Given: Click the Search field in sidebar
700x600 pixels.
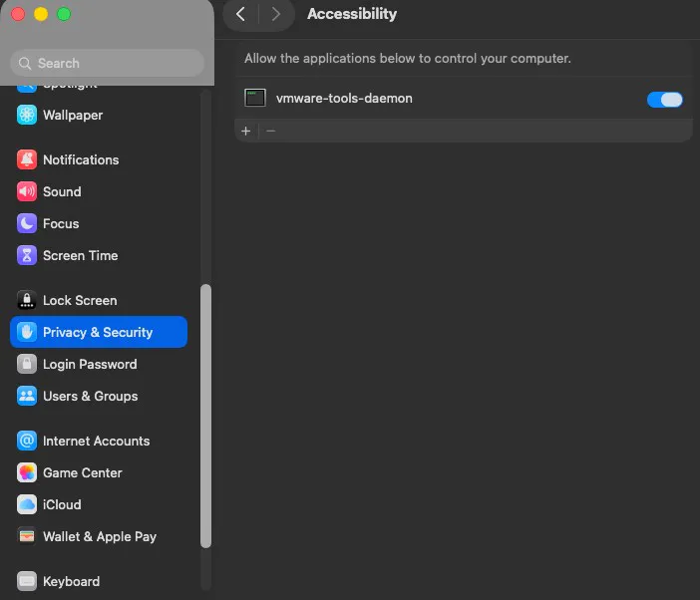Looking at the screenshot, I should point(107,63).
